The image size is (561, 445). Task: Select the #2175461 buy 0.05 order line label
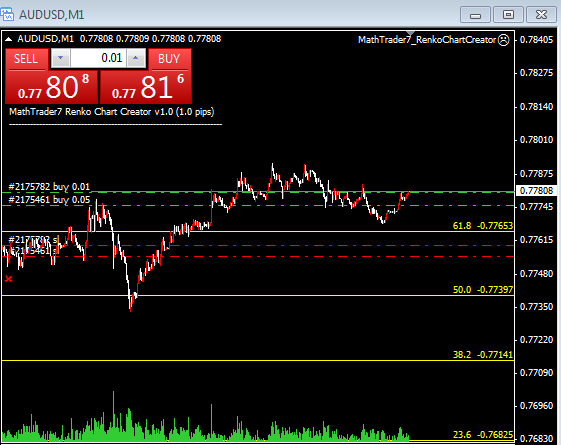49,200
